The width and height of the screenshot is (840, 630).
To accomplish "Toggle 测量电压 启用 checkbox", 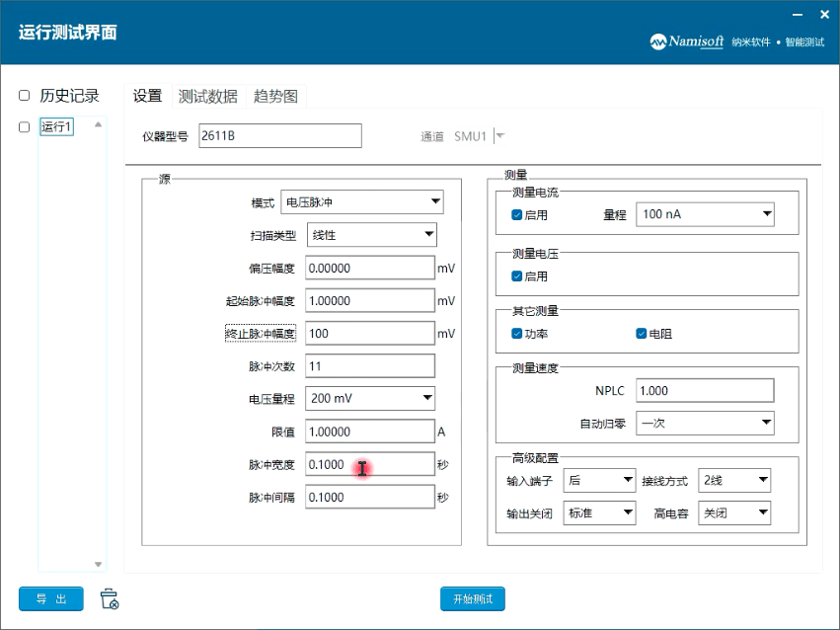I will [517, 276].
